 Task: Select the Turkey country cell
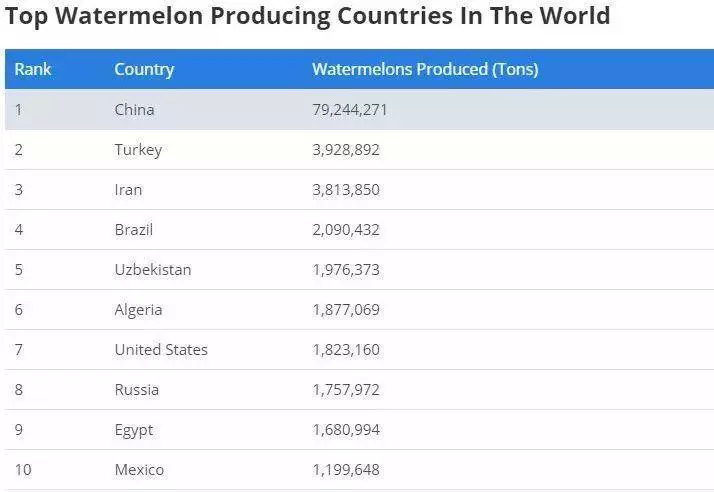138,150
